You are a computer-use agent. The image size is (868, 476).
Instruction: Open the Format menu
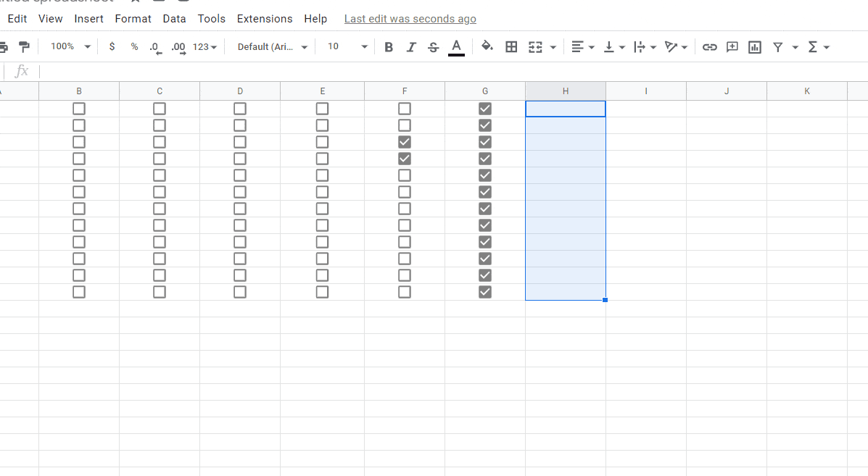coord(133,18)
